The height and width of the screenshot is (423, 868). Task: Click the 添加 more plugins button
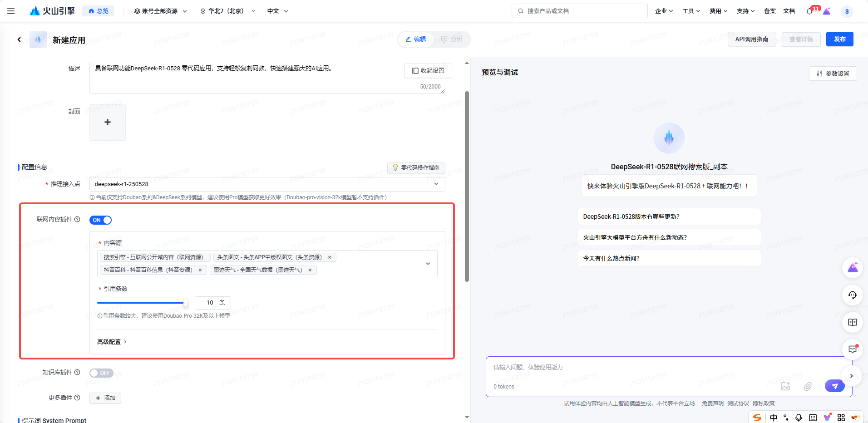pos(105,398)
